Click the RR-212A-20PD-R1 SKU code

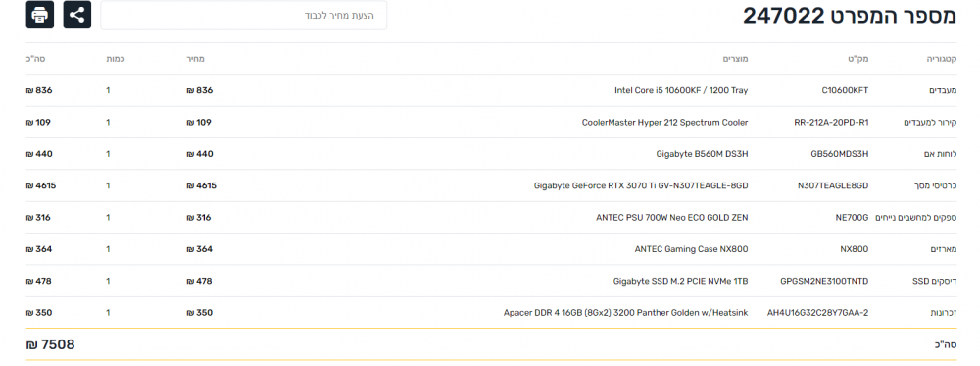coord(831,123)
